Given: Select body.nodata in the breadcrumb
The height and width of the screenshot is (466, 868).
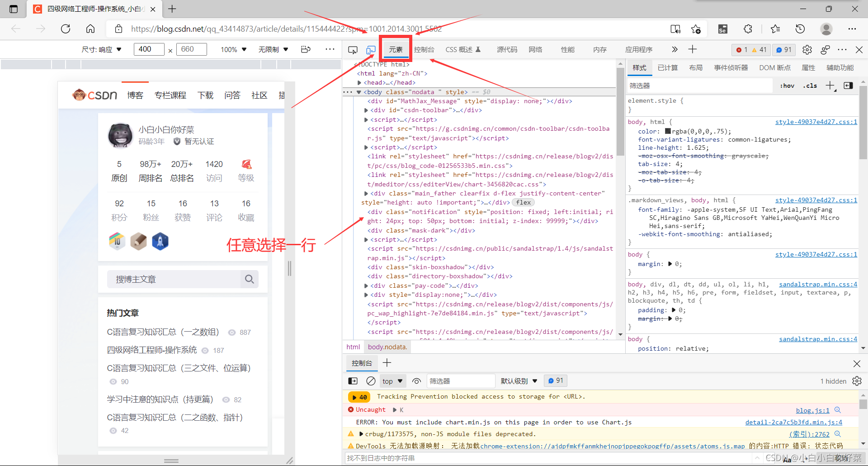Looking at the screenshot, I should click(x=387, y=347).
